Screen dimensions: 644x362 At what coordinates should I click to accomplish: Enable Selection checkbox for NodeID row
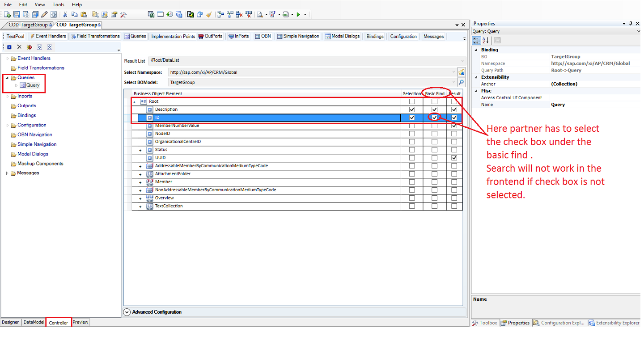tap(412, 134)
